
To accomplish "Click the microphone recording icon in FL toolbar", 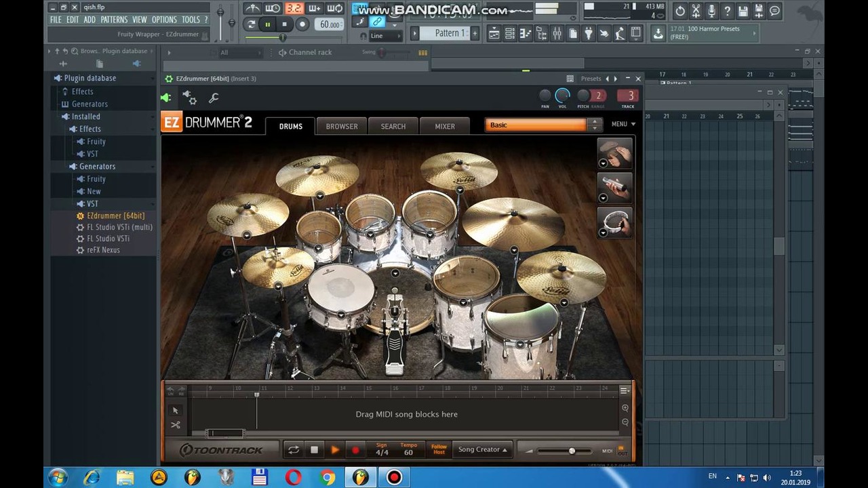I will [x=711, y=11].
